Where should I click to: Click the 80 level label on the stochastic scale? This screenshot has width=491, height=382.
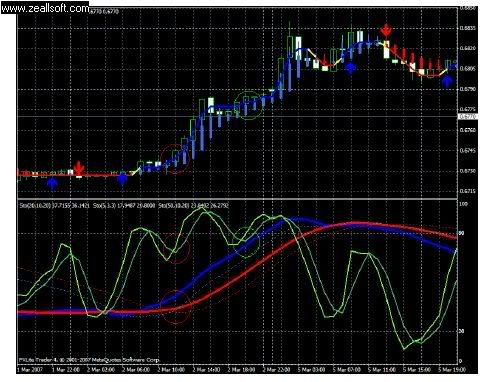[x=462, y=233]
